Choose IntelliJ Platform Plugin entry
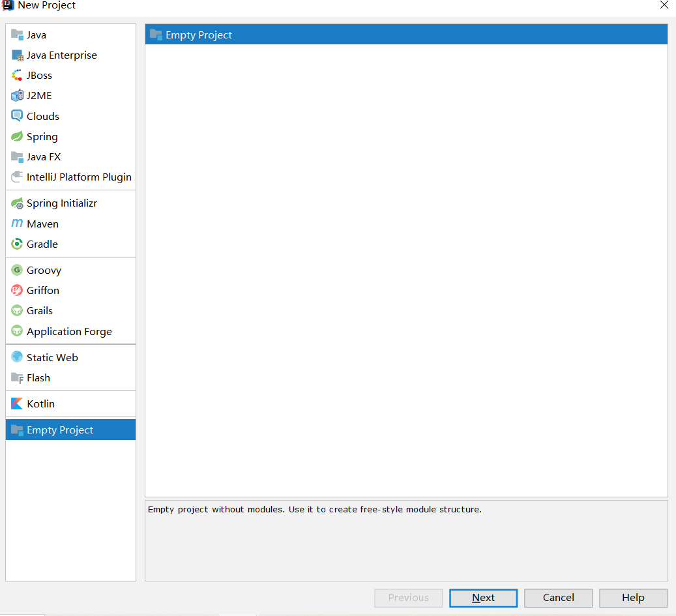Viewport: 676px width, 616px height. (x=70, y=177)
